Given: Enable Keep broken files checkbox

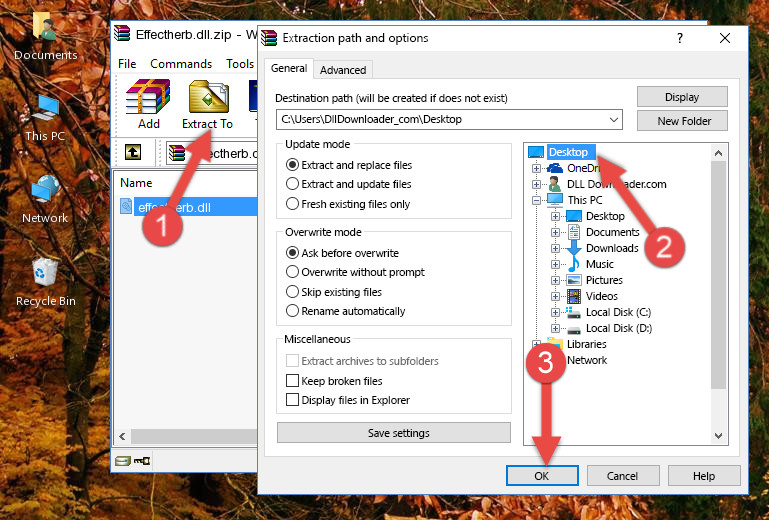Looking at the screenshot, I should pos(292,381).
